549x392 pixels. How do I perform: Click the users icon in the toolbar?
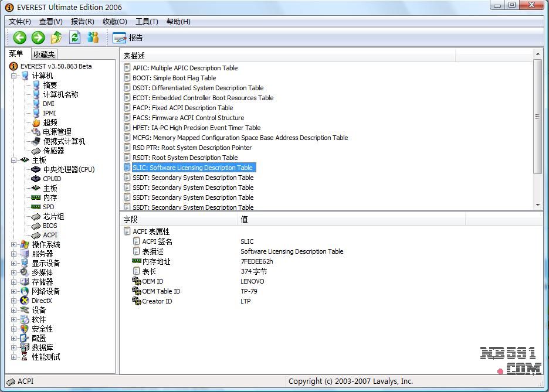[x=93, y=38]
